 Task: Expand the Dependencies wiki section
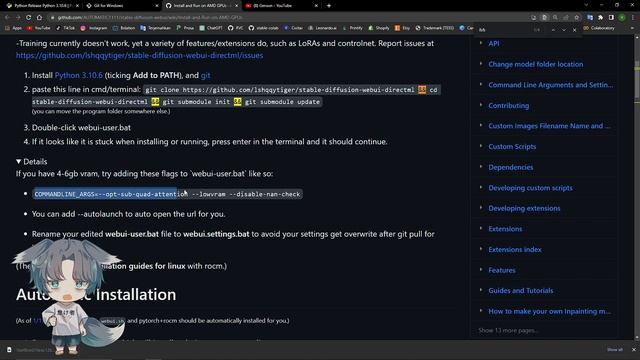(x=481, y=167)
